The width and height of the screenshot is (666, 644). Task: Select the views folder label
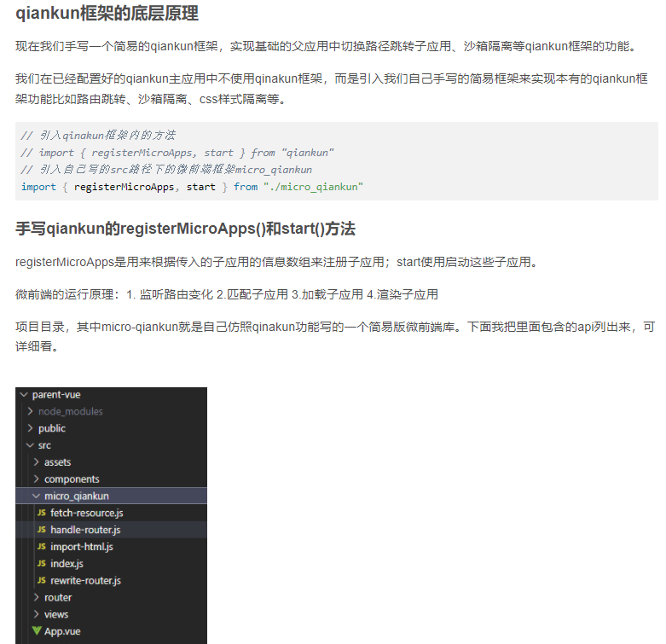click(56, 614)
